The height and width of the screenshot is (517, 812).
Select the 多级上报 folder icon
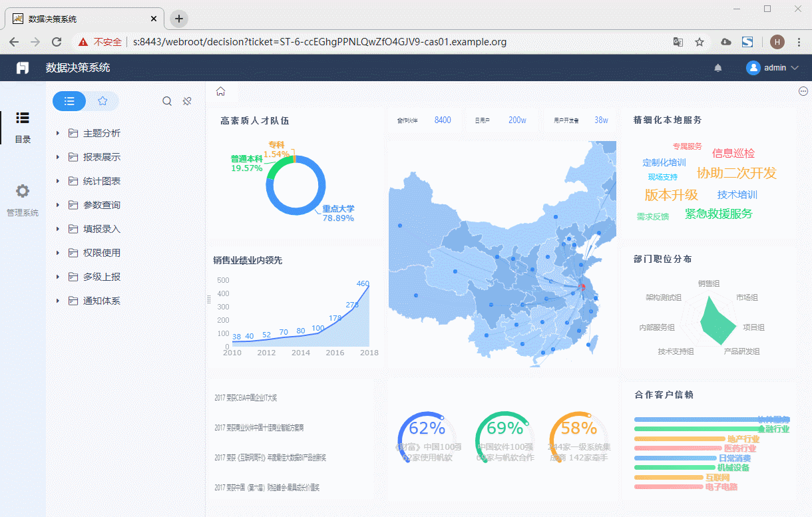click(x=73, y=277)
